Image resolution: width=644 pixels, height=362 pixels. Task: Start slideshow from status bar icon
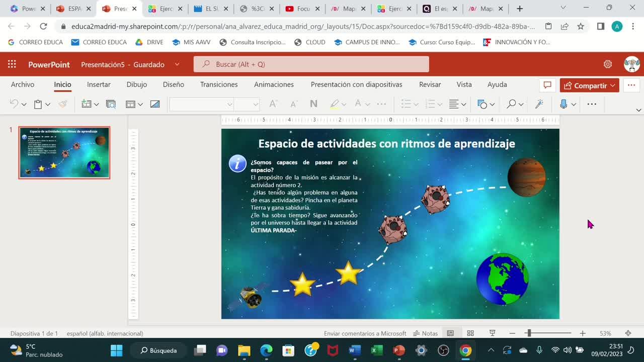(x=493, y=333)
